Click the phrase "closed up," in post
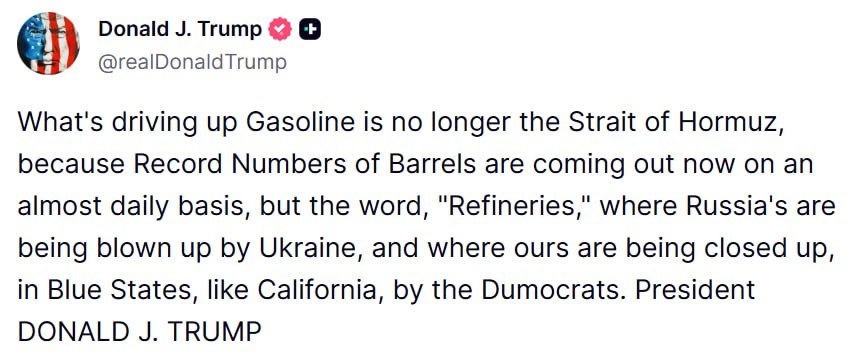The height and width of the screenshot is (360, 860). (766, 249)
